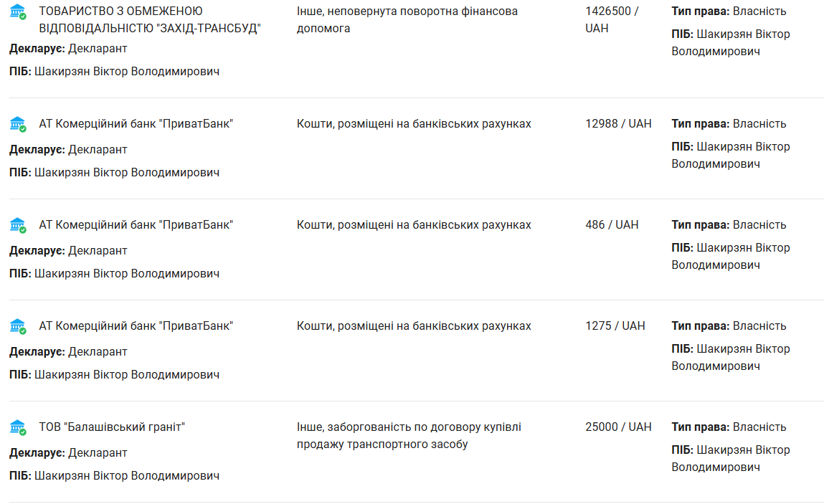The image size is (824, 504).
Task: Click the vehicle sale contract debt description
Action: click(409, 436)
